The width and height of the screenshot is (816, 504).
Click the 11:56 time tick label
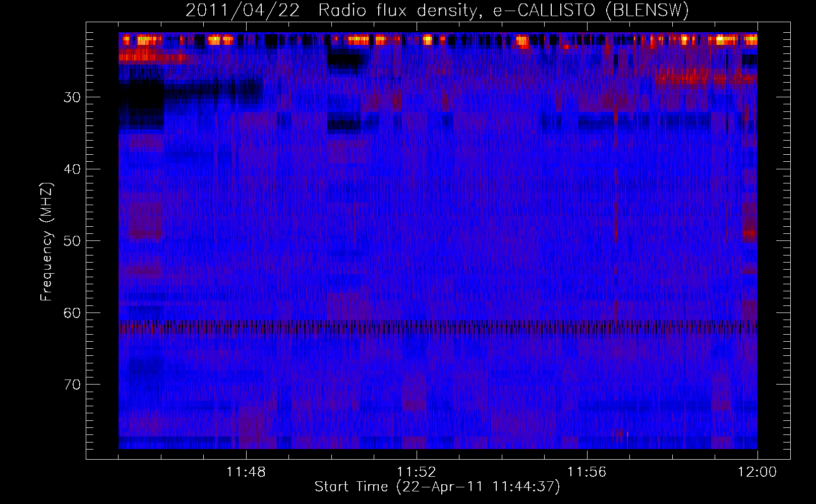coord(587,472)
